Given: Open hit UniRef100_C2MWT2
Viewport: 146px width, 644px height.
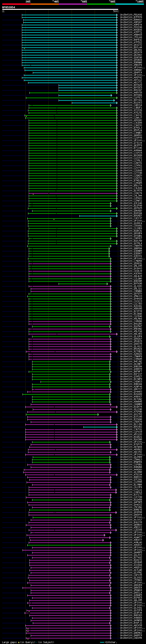Looking at the screenshot, I should (131, 201).
